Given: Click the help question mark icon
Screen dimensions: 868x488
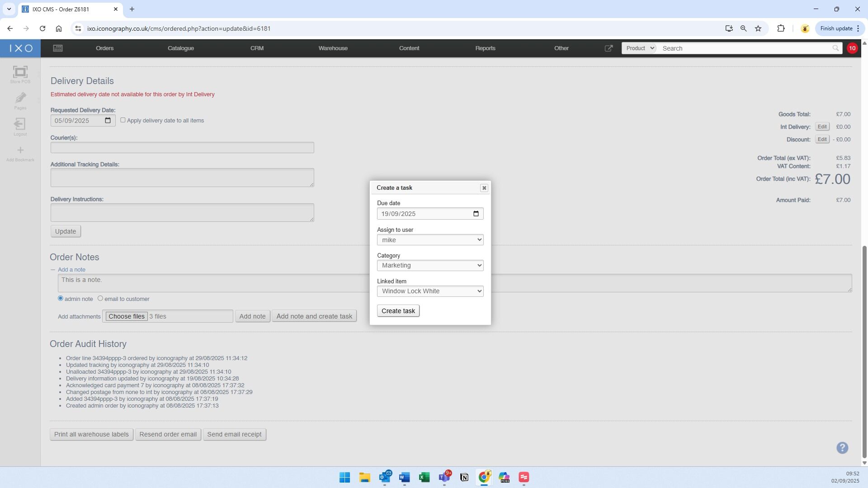Looking at the screenshot, I should [x=842, y=448].
